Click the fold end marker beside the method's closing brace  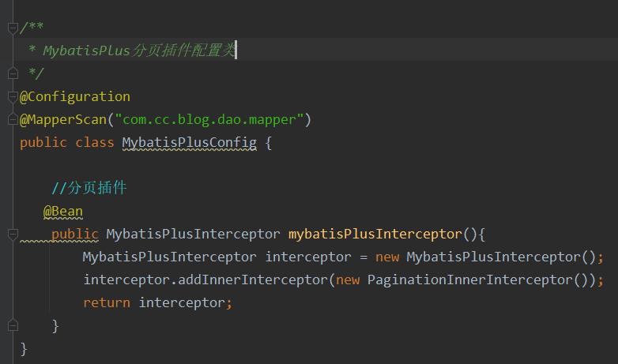click(13, 325)
